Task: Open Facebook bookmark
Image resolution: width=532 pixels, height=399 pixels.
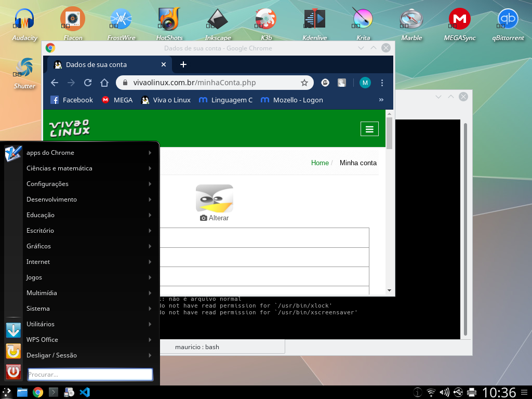Action: tap(72, 100)
